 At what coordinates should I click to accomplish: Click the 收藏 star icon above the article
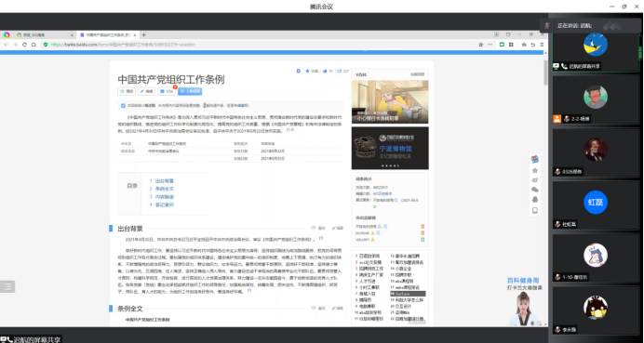pos(307,71)
